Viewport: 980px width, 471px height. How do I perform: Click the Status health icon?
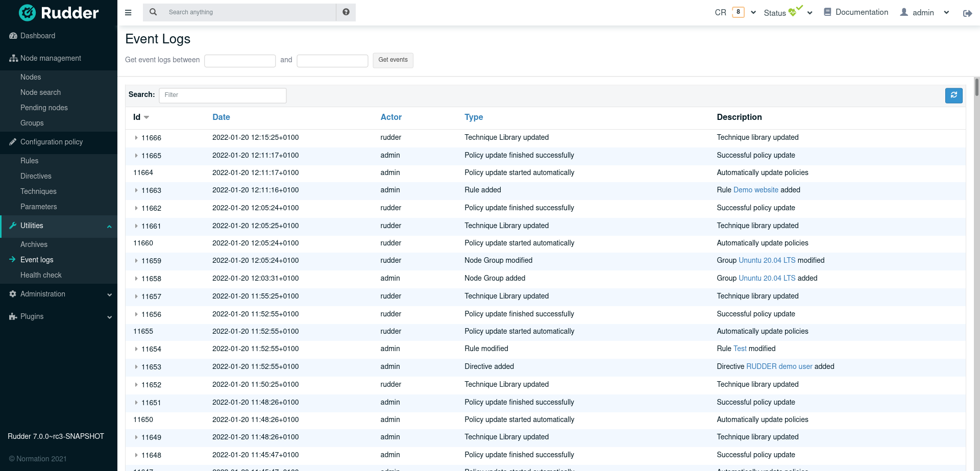click(x=792, y=11)
